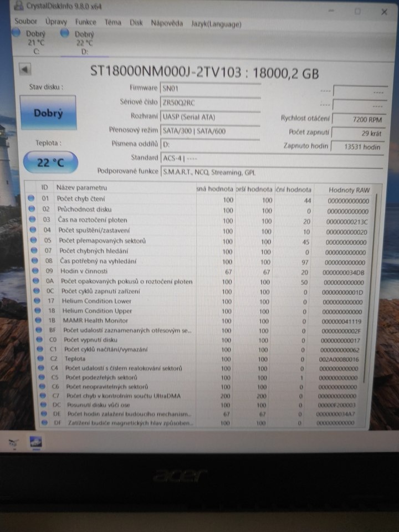Click the Dobrý health status button

click(48, 113)
